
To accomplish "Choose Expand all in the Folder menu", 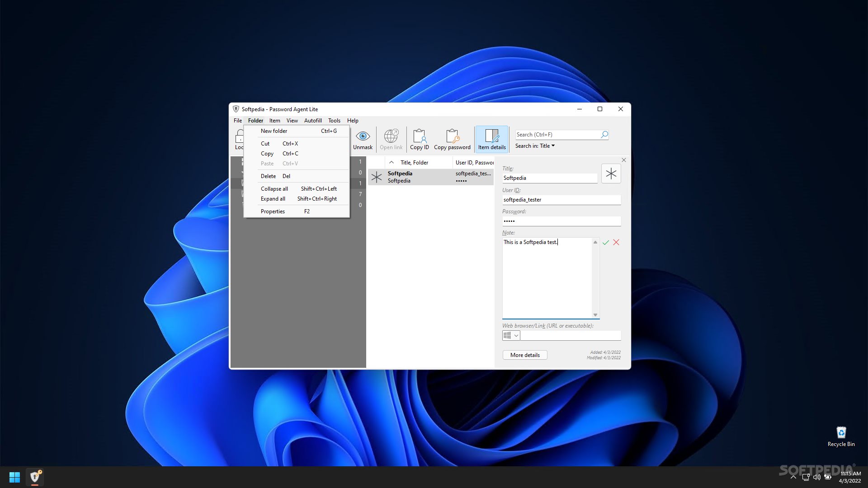I will click(x=297, y=199).
